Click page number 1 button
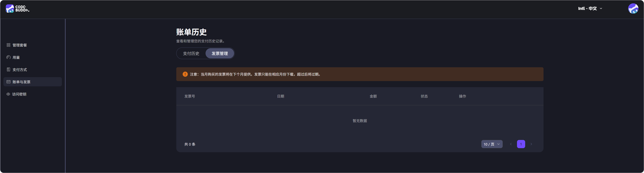 pos(521,144)
